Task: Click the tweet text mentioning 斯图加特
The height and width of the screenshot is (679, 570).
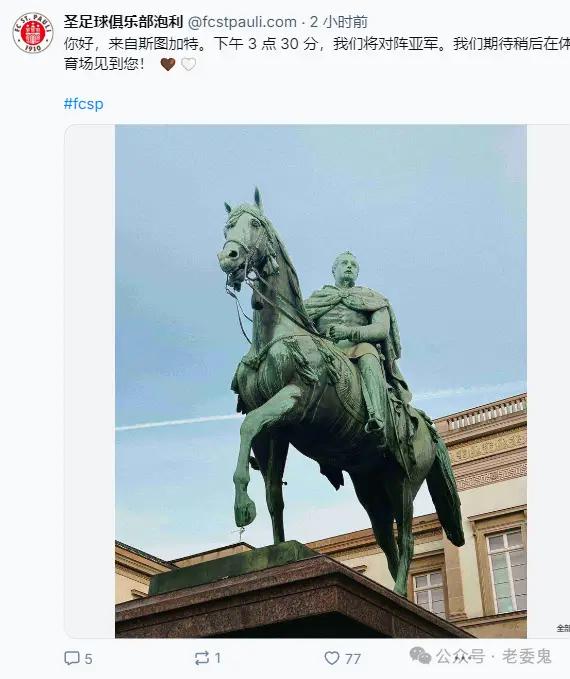Action: [317, 54]
